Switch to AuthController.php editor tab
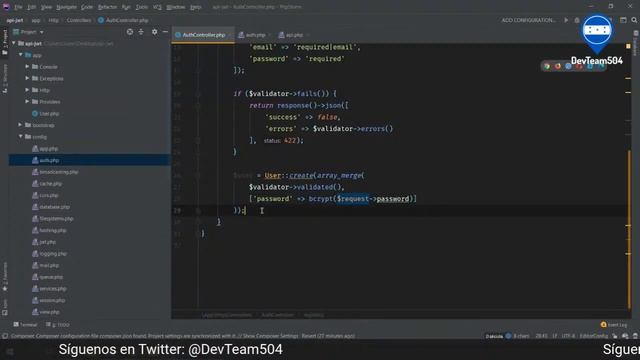This screenshot has height=360, width=640. [203, 35]
